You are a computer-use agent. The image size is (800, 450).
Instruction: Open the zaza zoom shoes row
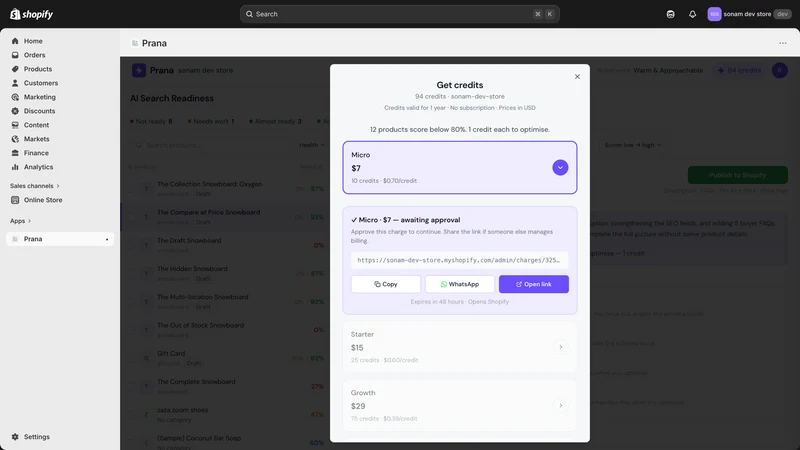point(226,414)
